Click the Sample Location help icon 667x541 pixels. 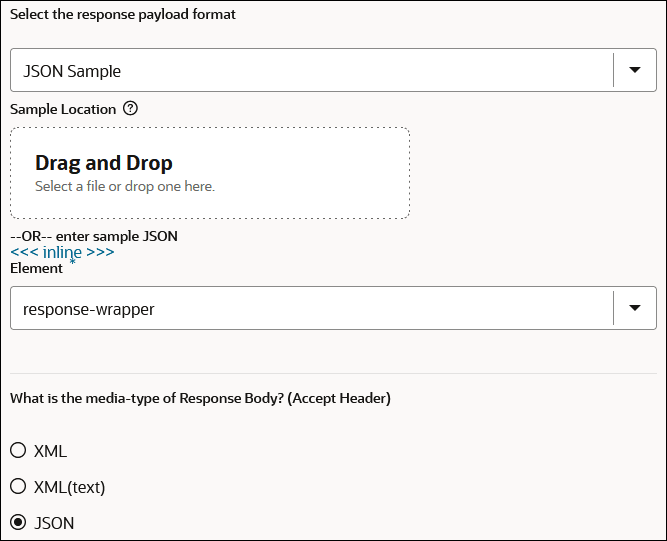point(130,109)
